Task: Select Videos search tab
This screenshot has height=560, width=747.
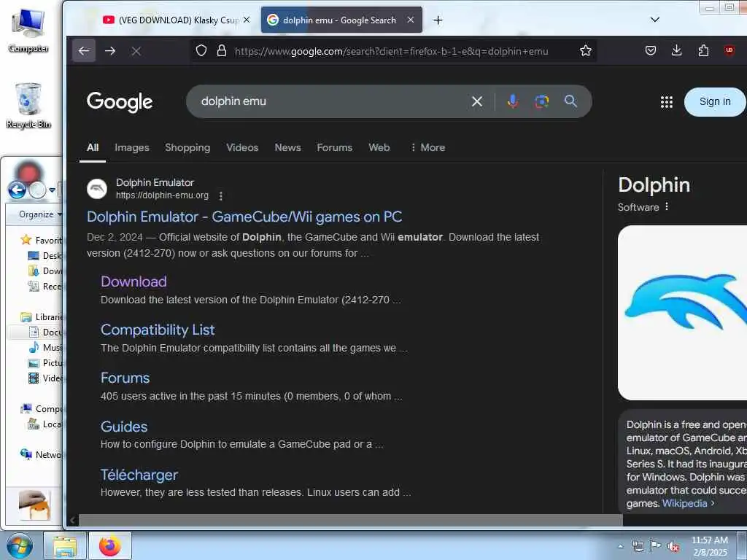Action: [x=242, y=147]
